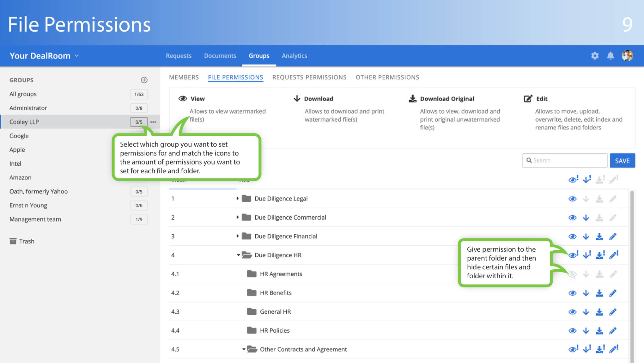Add a new group with plus icon

[x=144, y=80]
